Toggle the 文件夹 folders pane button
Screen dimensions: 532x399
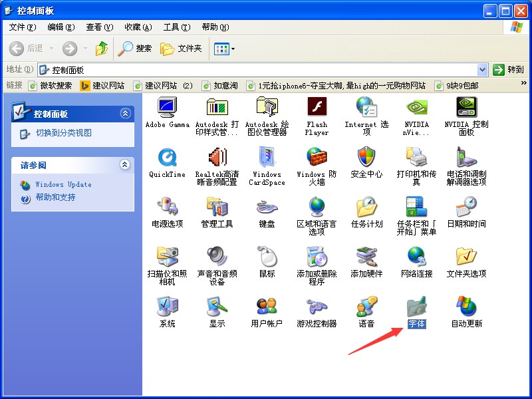click(x=181, y=49)
